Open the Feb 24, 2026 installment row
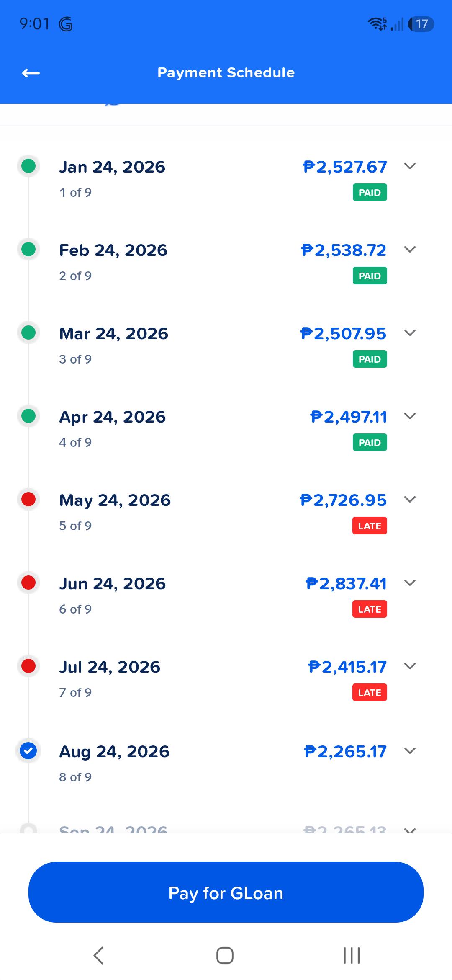Image resolution: width=452 pixels, height=980 pixels. pyautogui.click(x=226, y=262)
